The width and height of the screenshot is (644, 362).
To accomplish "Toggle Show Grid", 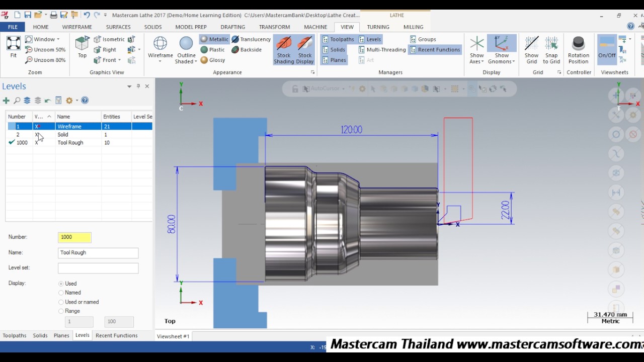I will [x=531, y=50].
